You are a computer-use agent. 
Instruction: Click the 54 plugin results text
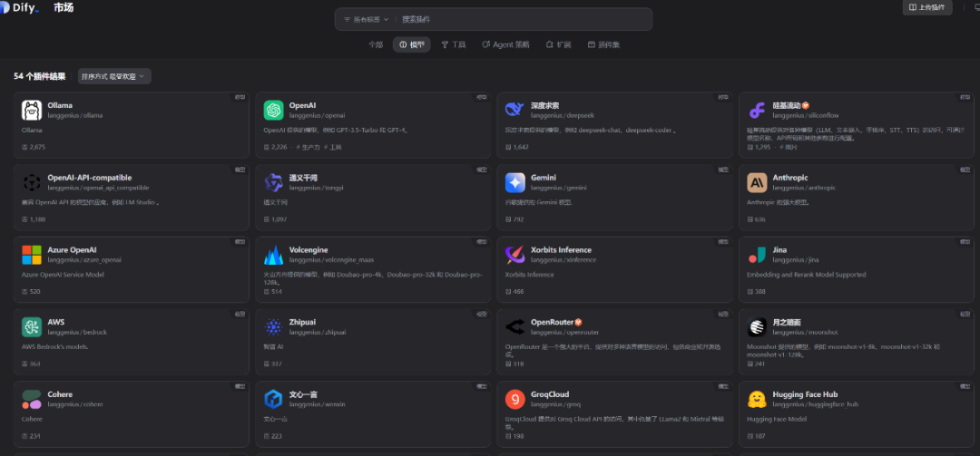(x=39, y=76)
